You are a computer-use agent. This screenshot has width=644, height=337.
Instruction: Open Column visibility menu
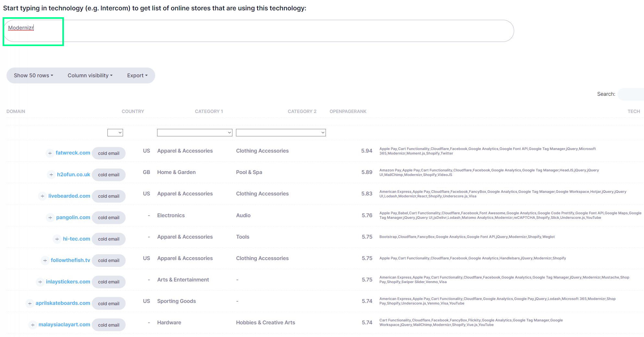(90, 75)
